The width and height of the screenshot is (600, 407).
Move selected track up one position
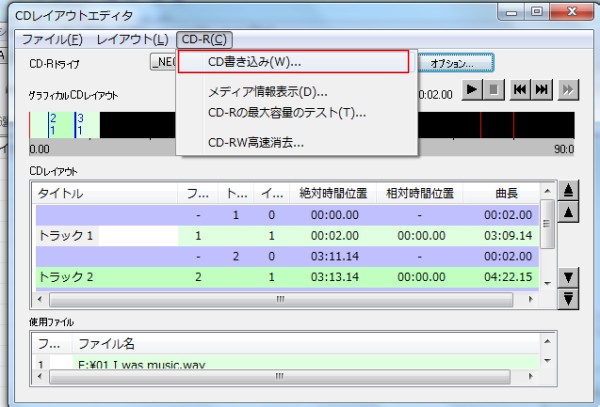click(569, 211)
